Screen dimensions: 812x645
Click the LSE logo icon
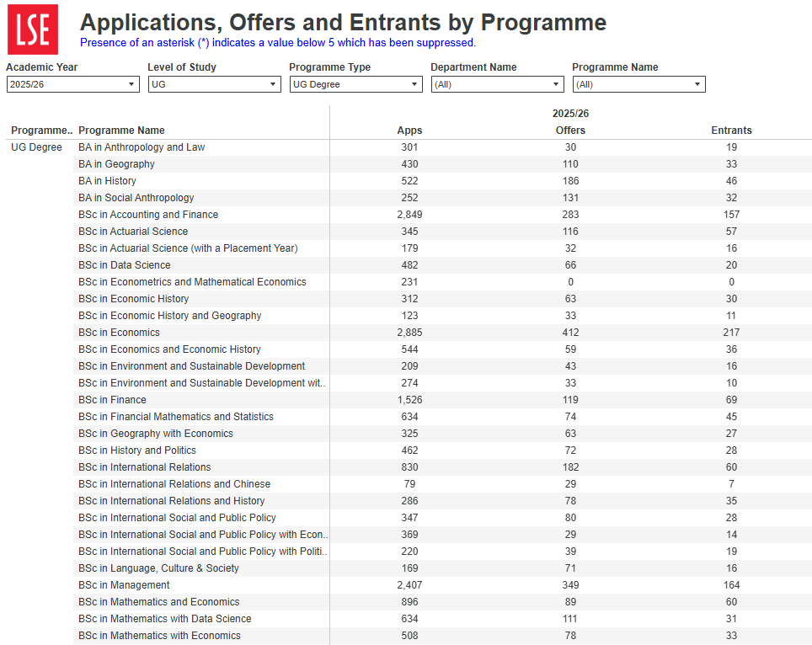[33, 29]
